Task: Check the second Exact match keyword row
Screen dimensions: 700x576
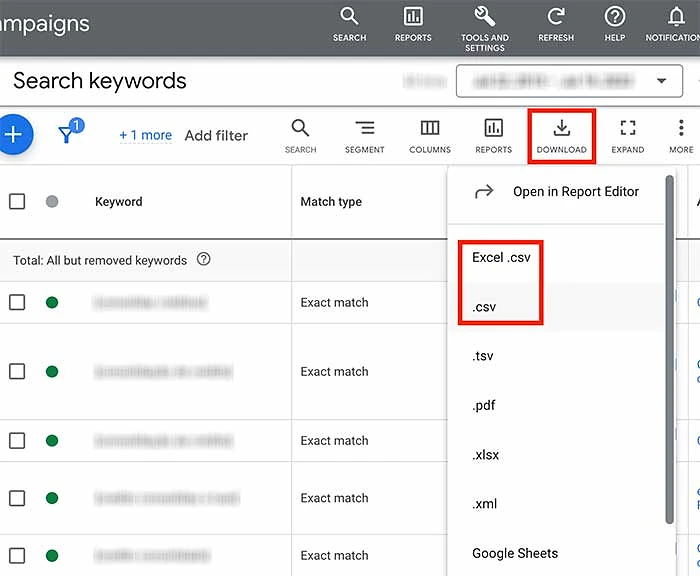Action: point(17,371)
